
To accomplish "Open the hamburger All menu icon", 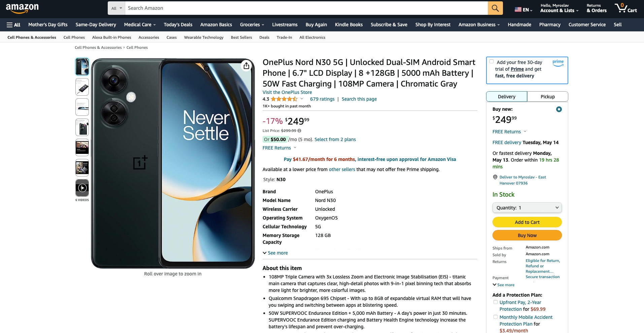I will pyautogui.click(x=13, y=25).
